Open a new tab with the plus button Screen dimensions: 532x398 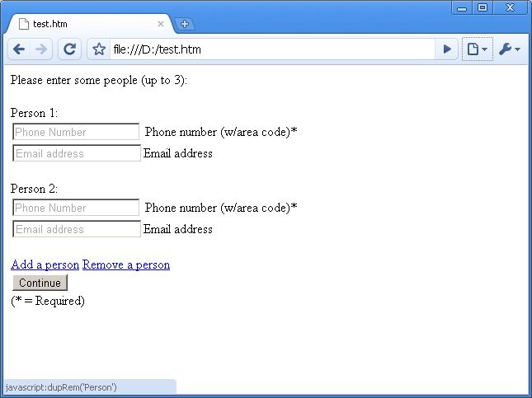(x=185, y=24)
